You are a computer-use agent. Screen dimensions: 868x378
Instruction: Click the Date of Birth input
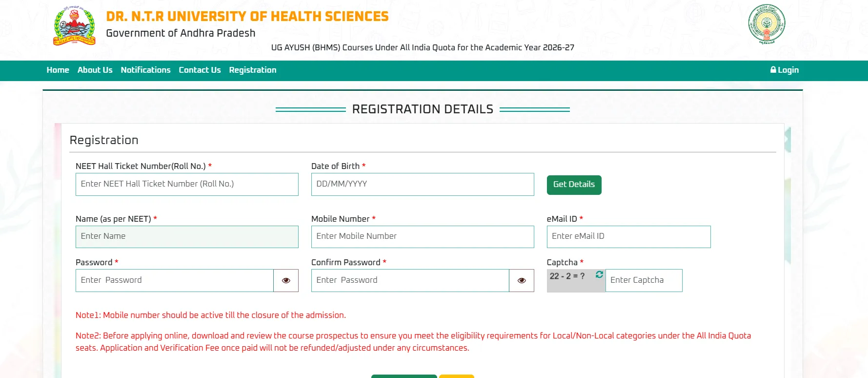click(x=423, y=184)
